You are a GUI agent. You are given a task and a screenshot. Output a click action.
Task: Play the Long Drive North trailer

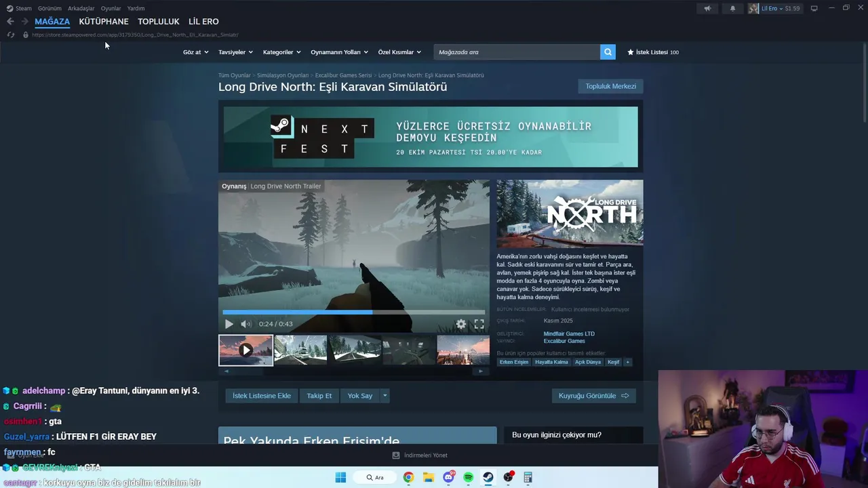pyautogui.click(x=229, y=324)
